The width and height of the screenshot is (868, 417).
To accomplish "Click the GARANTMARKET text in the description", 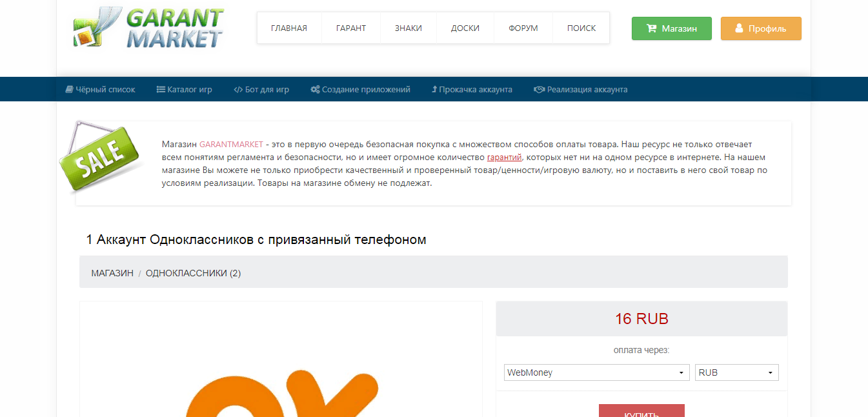I will tap(231, 145).
